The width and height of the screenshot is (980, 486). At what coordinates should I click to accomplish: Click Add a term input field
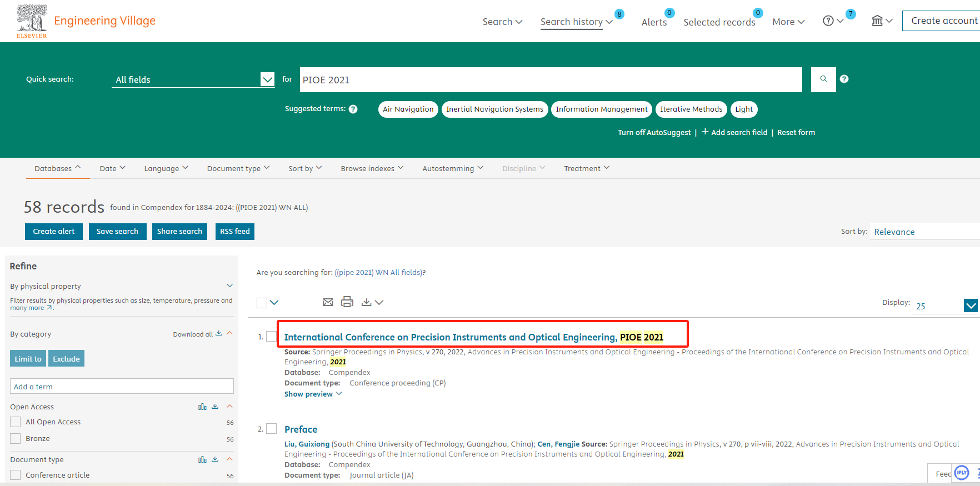(x=122, y=387)
